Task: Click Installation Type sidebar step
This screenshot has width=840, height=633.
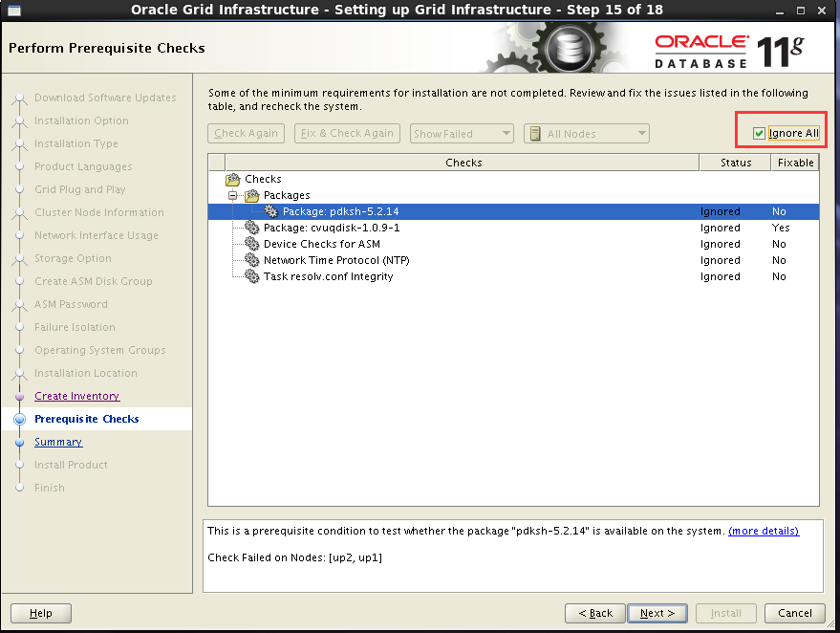Action: click(76, 143)
